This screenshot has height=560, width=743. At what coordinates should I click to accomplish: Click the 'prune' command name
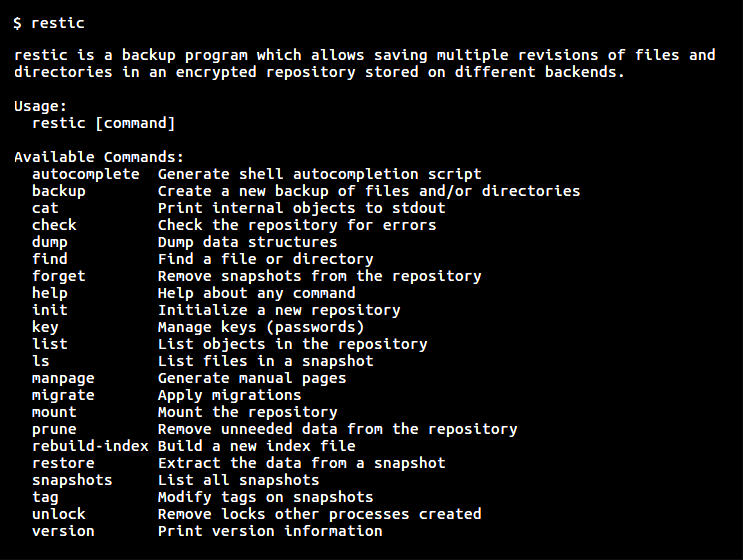coord(54,429)
